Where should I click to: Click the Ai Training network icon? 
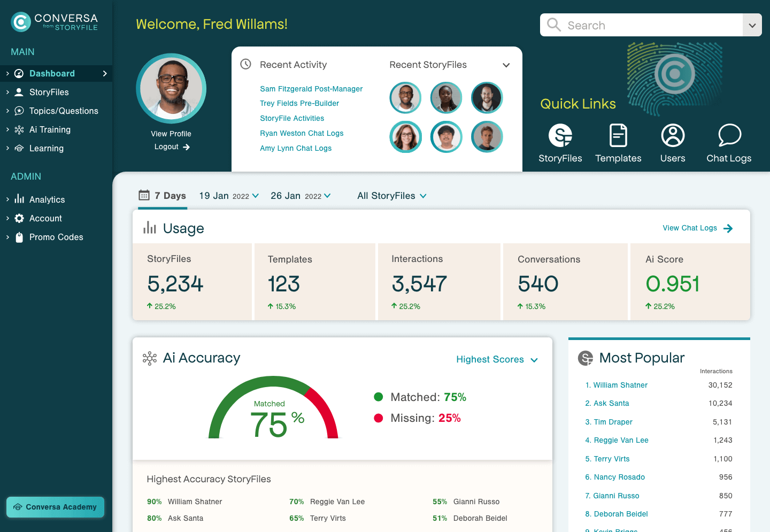[19, 129]
